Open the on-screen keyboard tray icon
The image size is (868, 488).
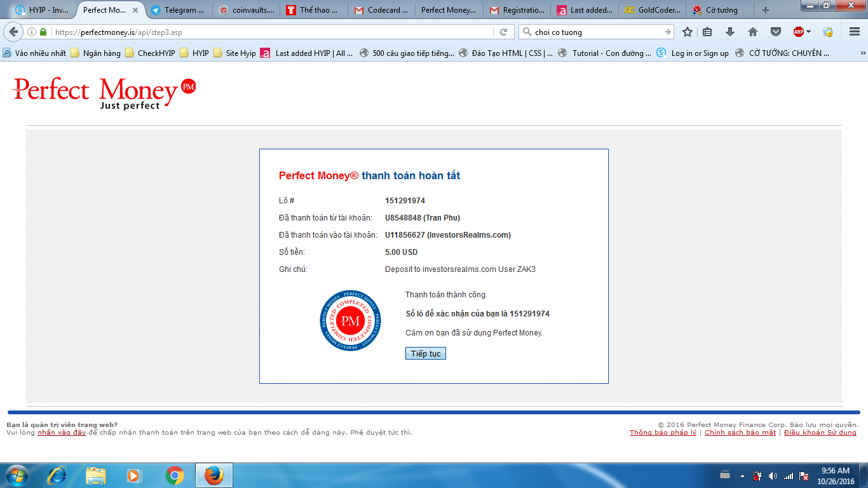point(725,475)
